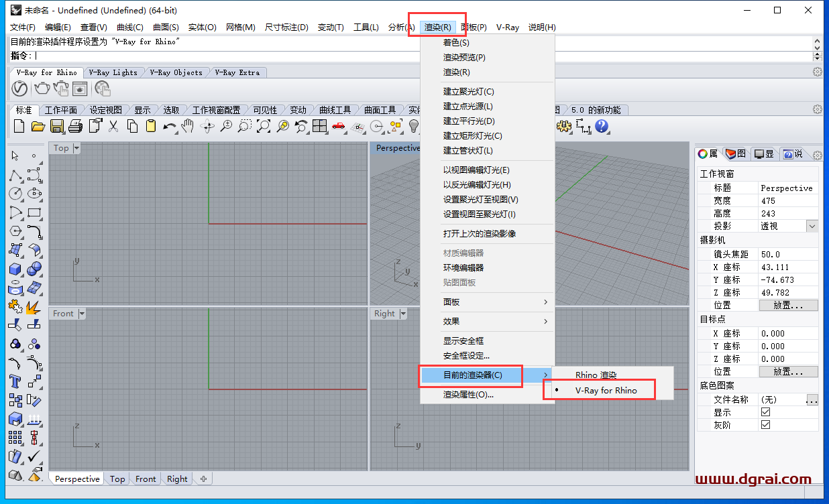Select the save file icon on the toolbar

pos(57,126)
